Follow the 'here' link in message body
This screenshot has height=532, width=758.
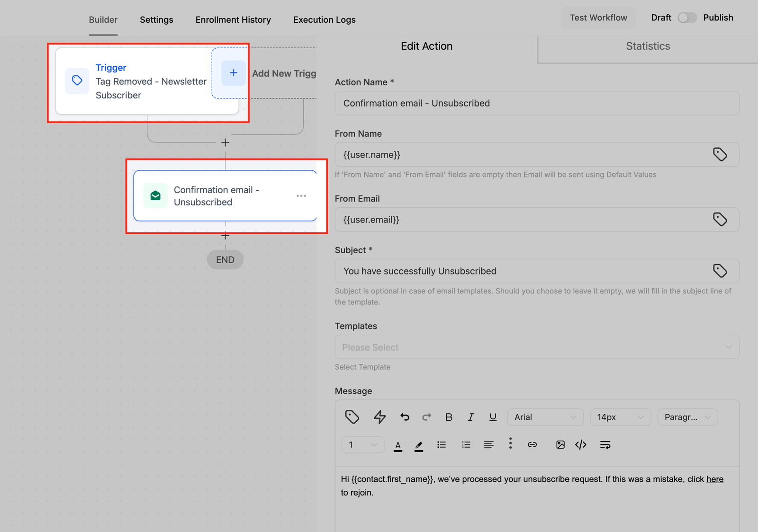[x=714, y=479]
